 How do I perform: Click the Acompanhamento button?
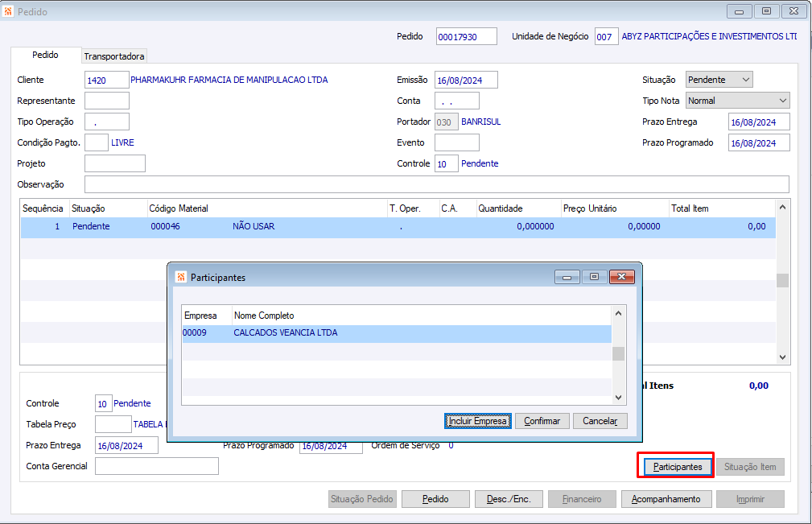[x=666, y=499]
